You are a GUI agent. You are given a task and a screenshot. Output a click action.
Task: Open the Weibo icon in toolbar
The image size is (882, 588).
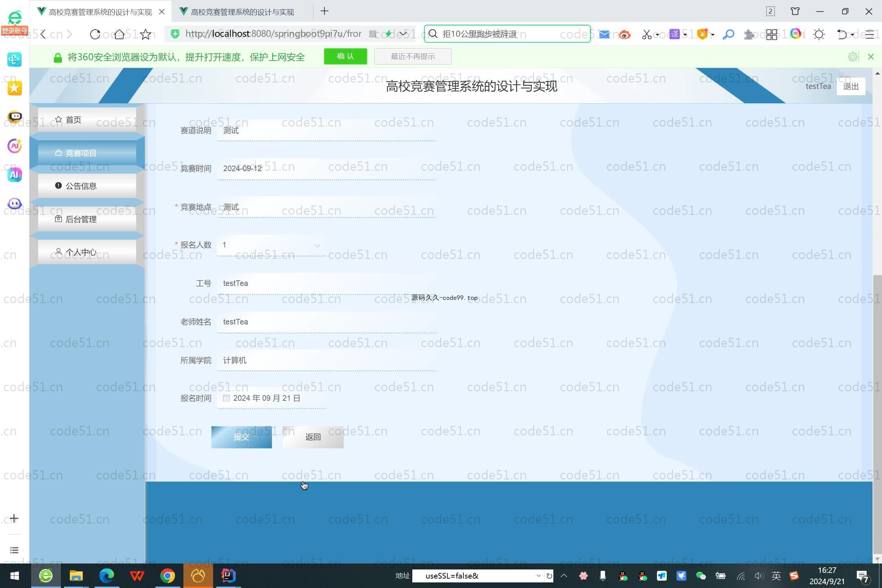click(624, 35)
